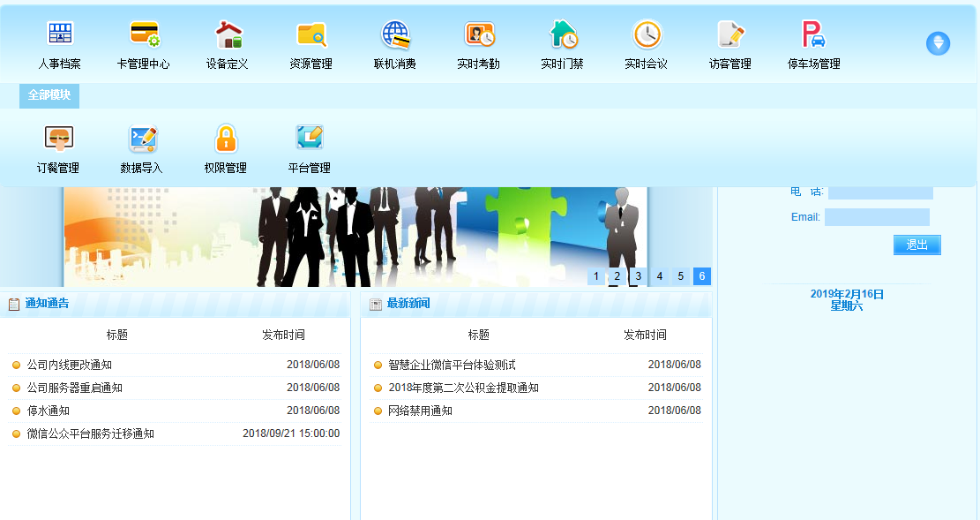
Task: Open news 2018年度第二次公积金提取通知
Action: pos(463,388)
